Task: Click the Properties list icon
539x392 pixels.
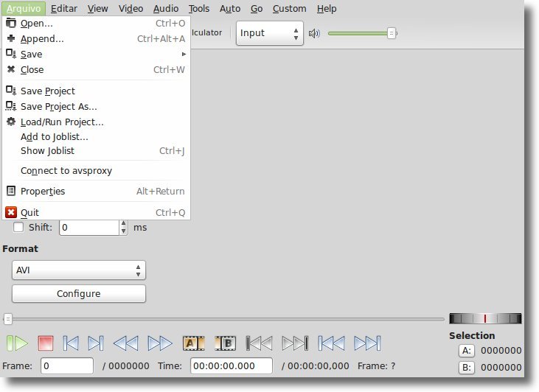Action: coord(11,191)
